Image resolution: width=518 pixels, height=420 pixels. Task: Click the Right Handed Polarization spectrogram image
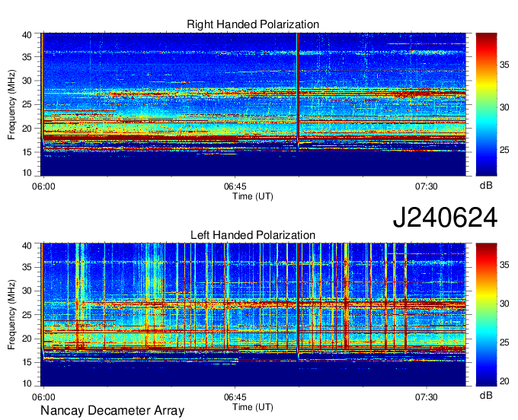tap(254, 104)
